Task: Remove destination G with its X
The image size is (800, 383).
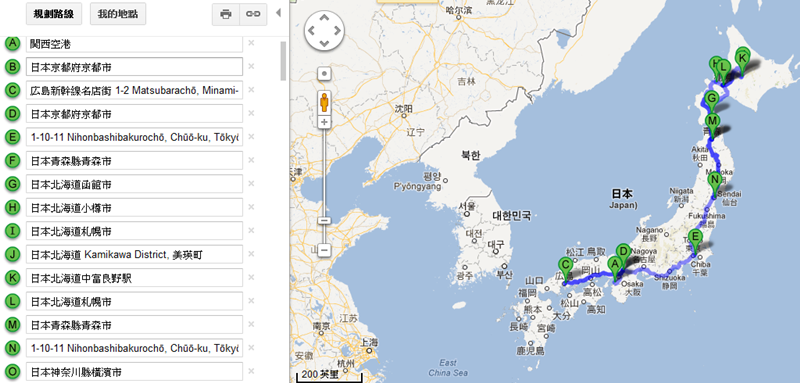Action: click(251, 184)
